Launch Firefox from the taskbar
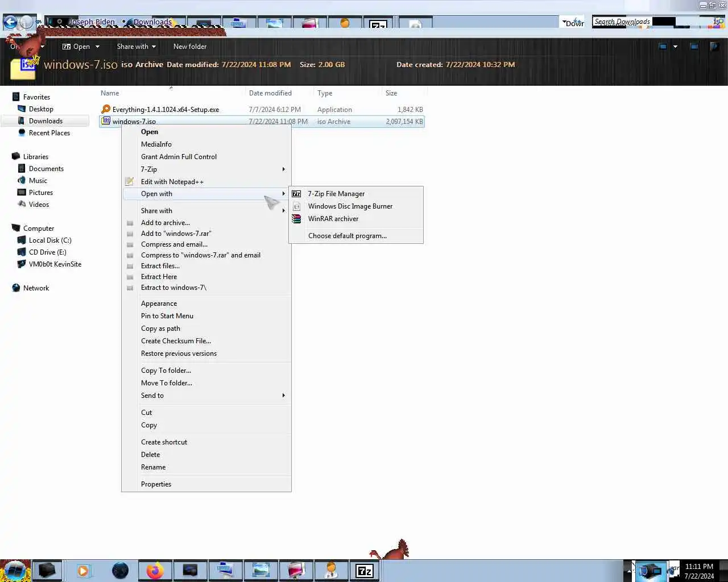Viewport: 728px width, 582px height. [x=155, y=571]
